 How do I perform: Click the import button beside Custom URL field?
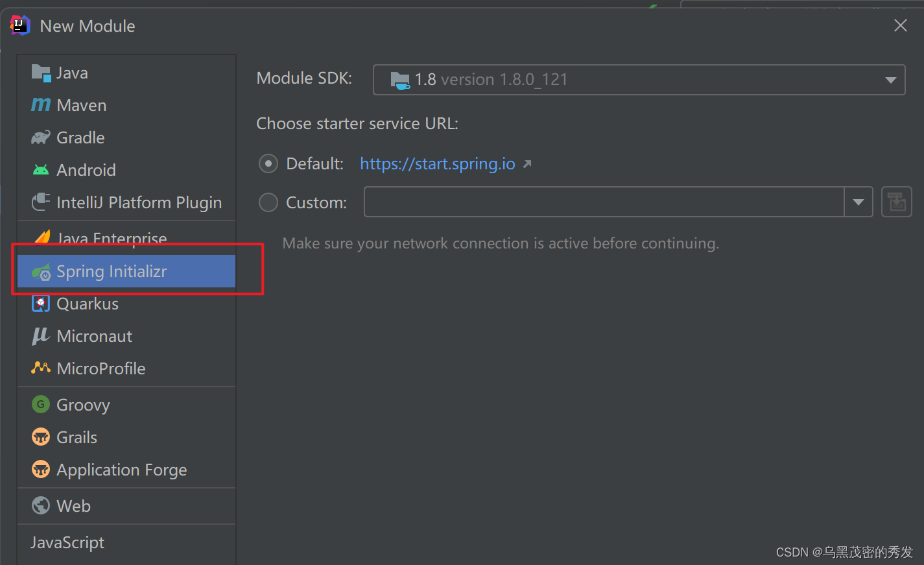897,202
